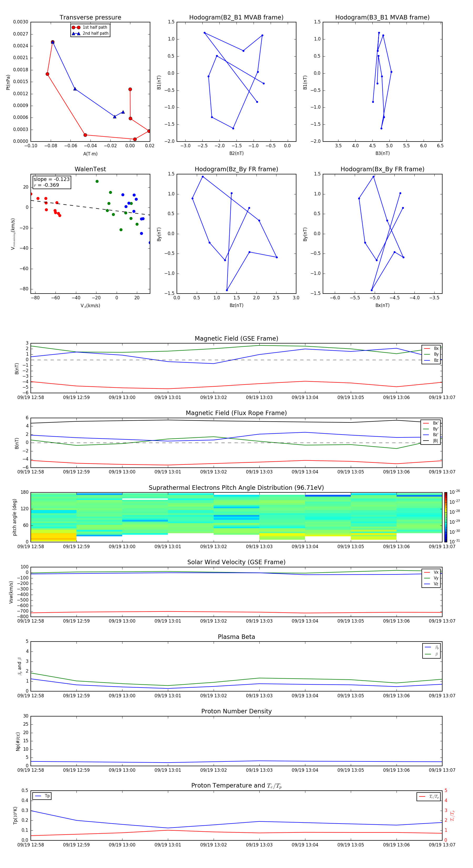The image size is (473, 868).
Task: Click the Bz' entry in Flux Rope legend
Action: [431, 435]
